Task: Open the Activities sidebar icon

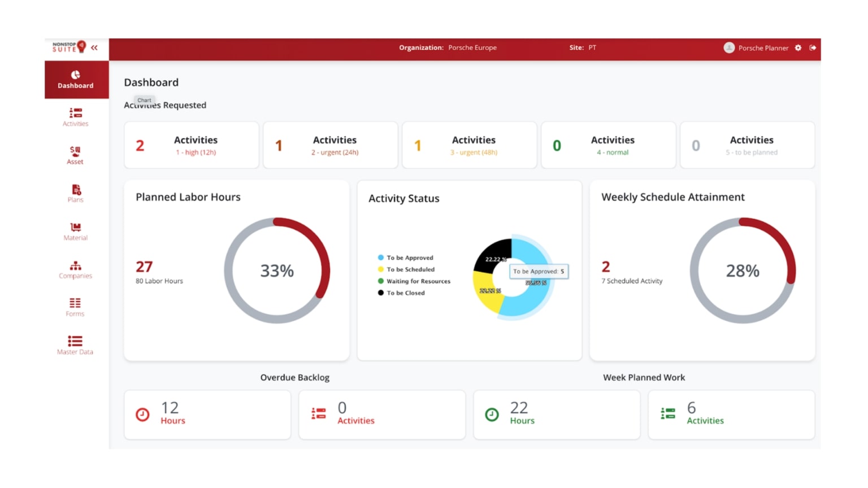Action: tap(75, 117)
